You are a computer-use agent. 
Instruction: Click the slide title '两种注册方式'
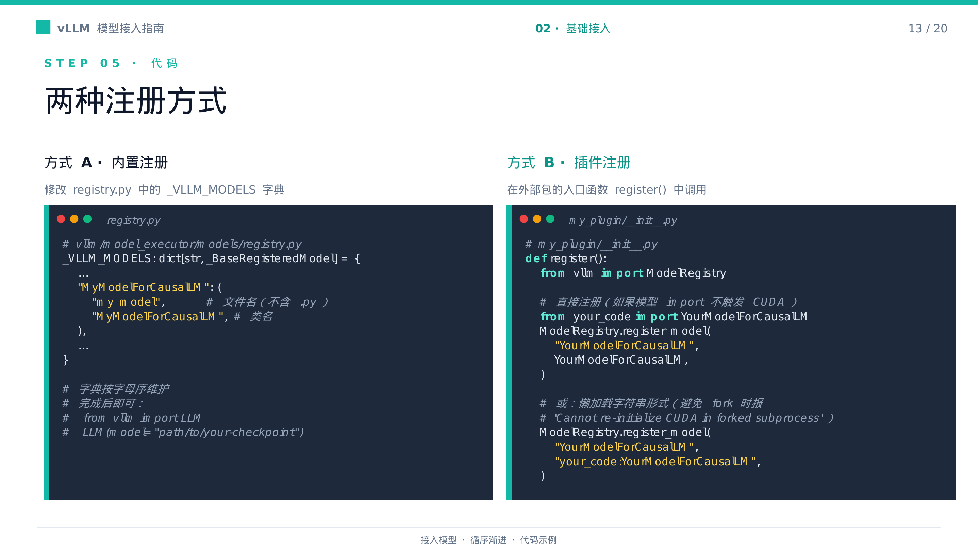pos(136,101)
